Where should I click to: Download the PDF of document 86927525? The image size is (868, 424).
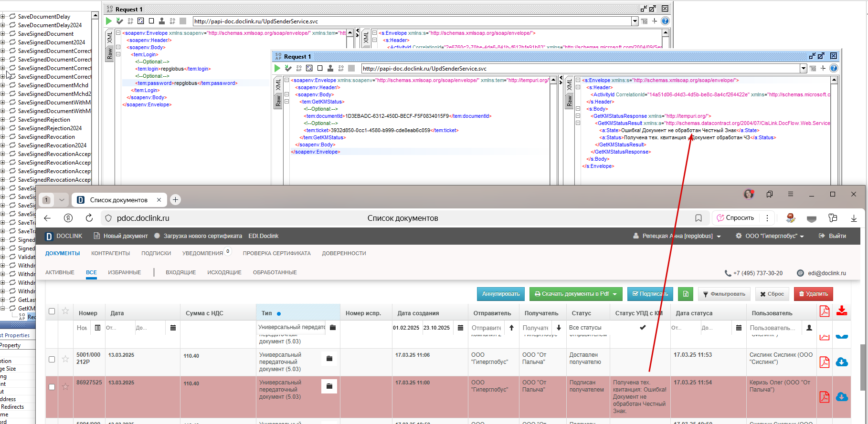pos(825,397)
